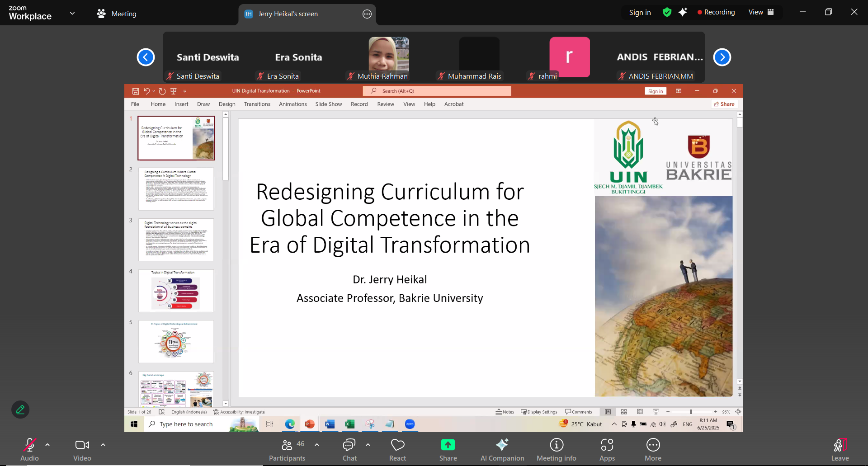Open AI Companion
Screen dimensions: 868x466
(502, 450)
